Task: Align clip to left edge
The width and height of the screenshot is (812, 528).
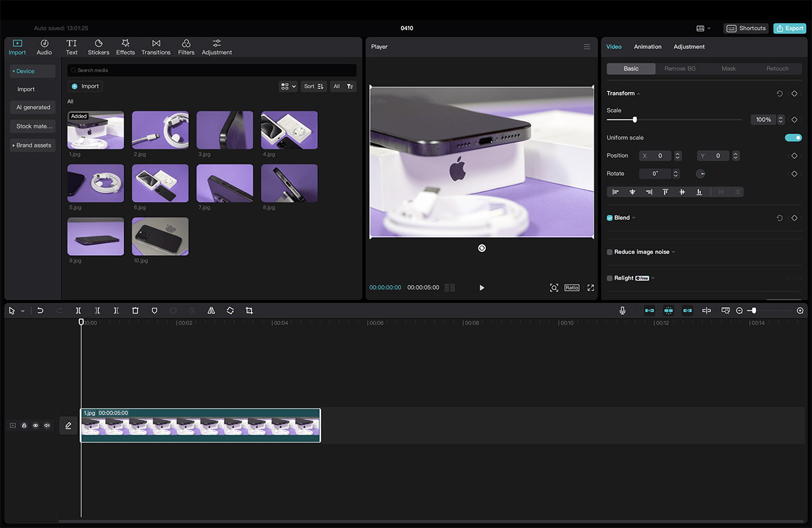Action: pyautogui.click(x=615, y=192)
